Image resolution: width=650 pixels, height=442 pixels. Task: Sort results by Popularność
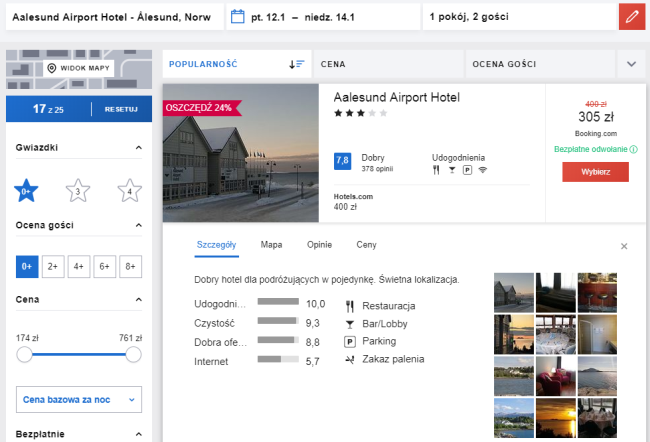pyautogui.click(x=237, y=64)
